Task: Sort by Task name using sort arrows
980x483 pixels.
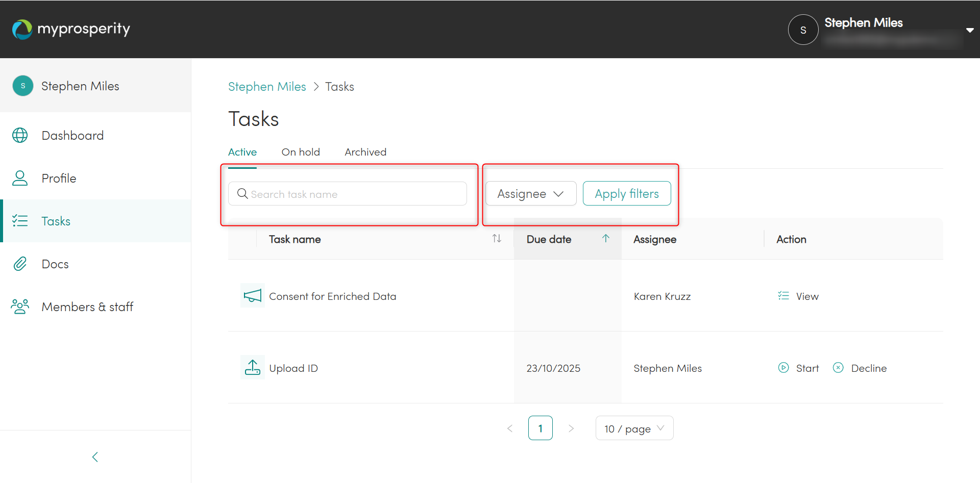Action: (497, 239)
